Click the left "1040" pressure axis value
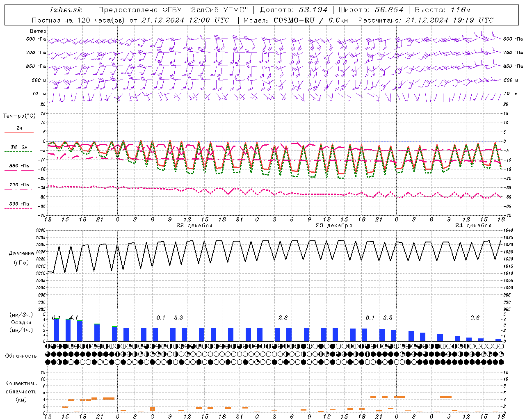525x420 pixels. tap(41, 231)
